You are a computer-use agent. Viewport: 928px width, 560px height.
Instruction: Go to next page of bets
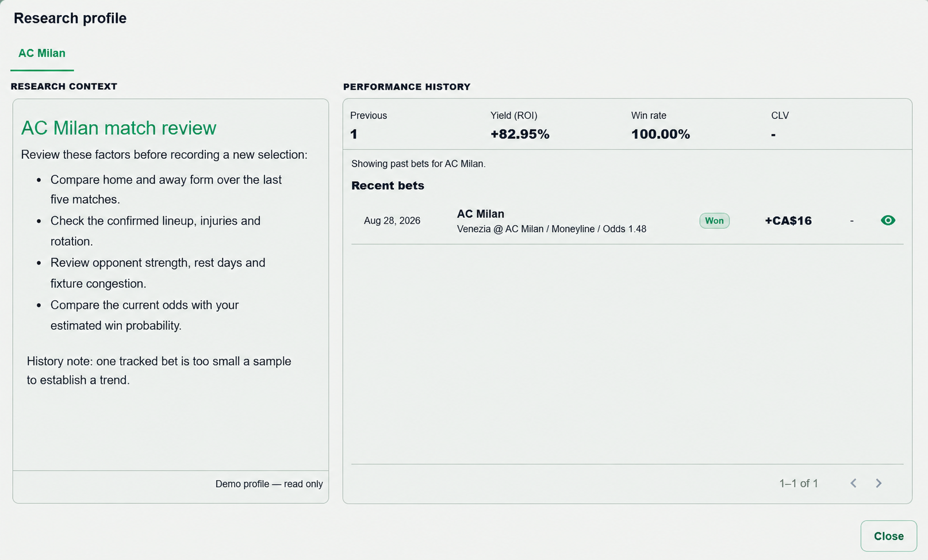879,483
